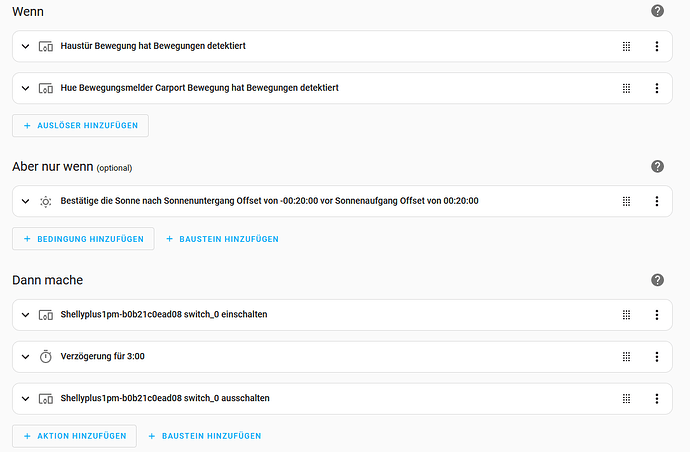Open three-dot menu for sun condition
The height and width of the screenshot is (452, 690).
[x=657, y=201]
